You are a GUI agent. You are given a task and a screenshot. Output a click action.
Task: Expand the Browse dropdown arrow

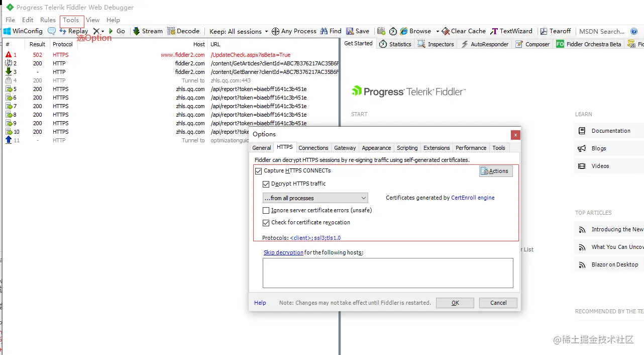pos(438,31)
